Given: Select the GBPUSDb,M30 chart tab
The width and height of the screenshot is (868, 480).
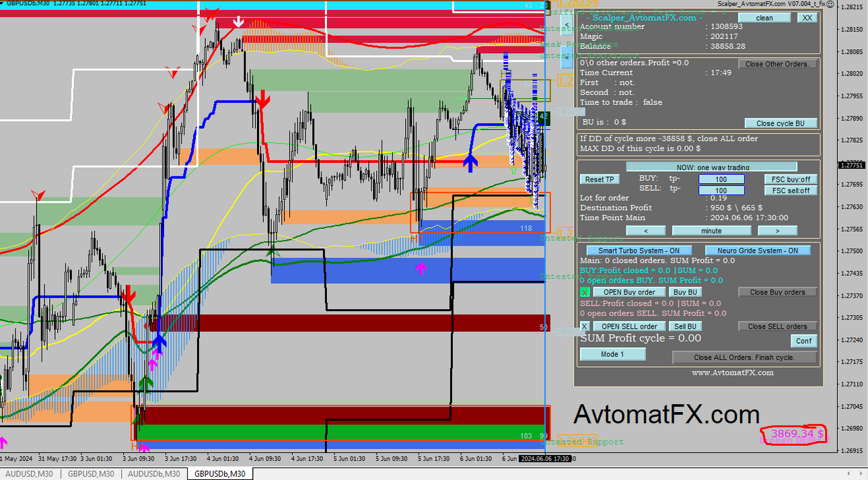Looking at the screenshot, I should (x=220, y=474).
